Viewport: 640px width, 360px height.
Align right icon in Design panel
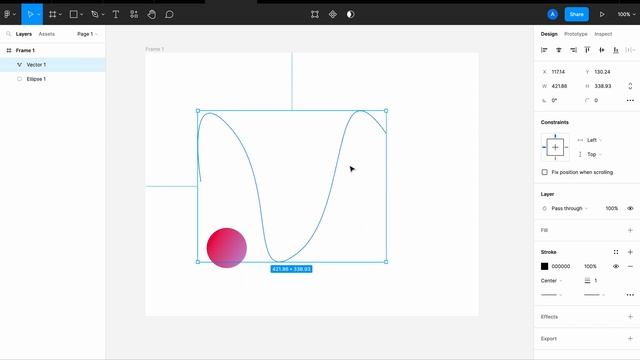(x=573, y=50)
